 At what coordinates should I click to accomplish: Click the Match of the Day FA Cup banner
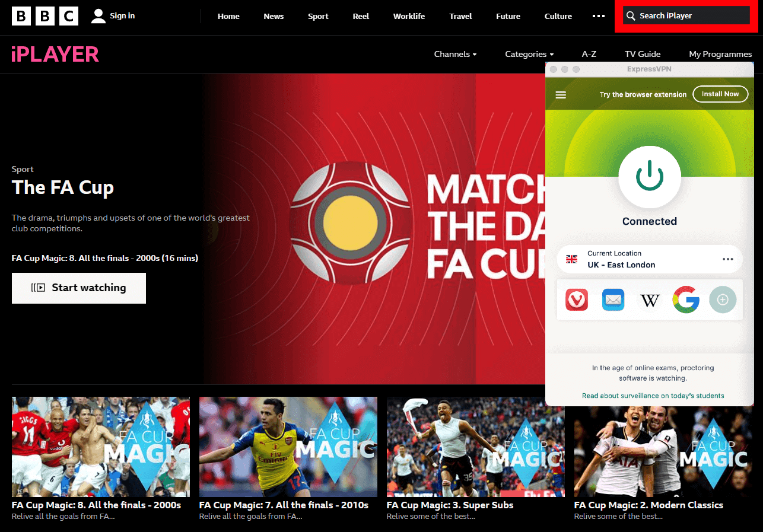[x=374, y=229]
